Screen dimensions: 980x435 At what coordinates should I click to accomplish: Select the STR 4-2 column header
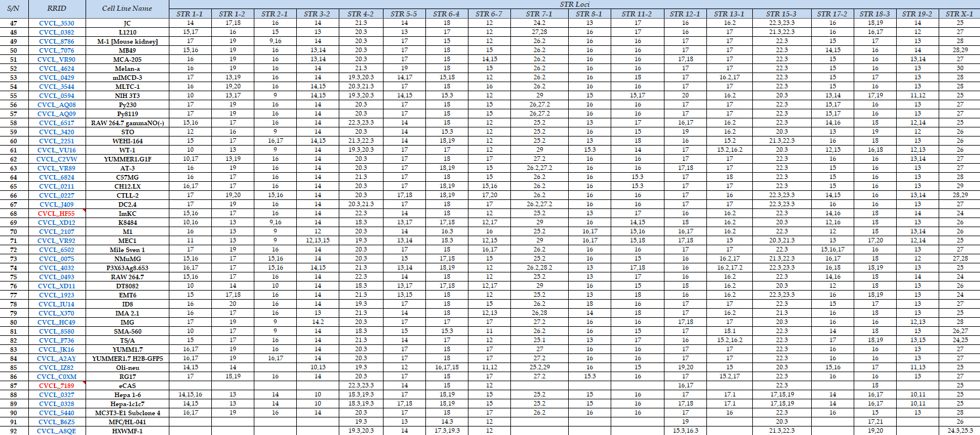(x=361, y=14)
